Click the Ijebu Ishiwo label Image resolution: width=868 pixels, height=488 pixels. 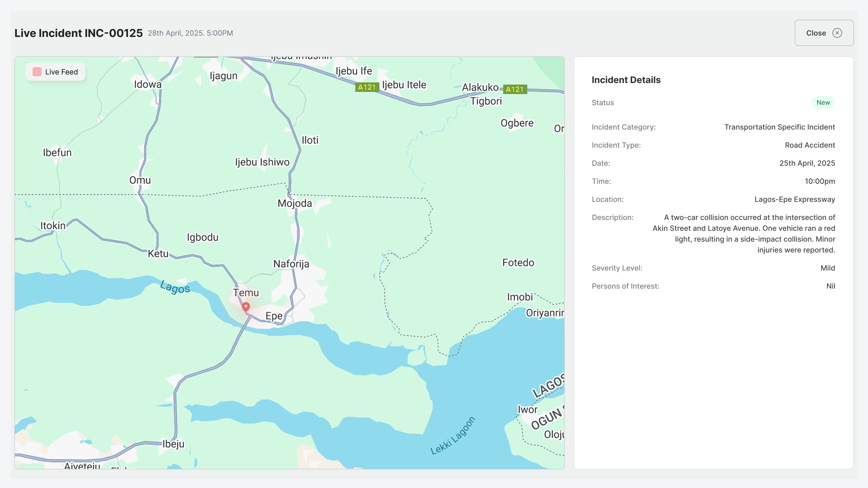pyautogui.click(x=262, y=162)
